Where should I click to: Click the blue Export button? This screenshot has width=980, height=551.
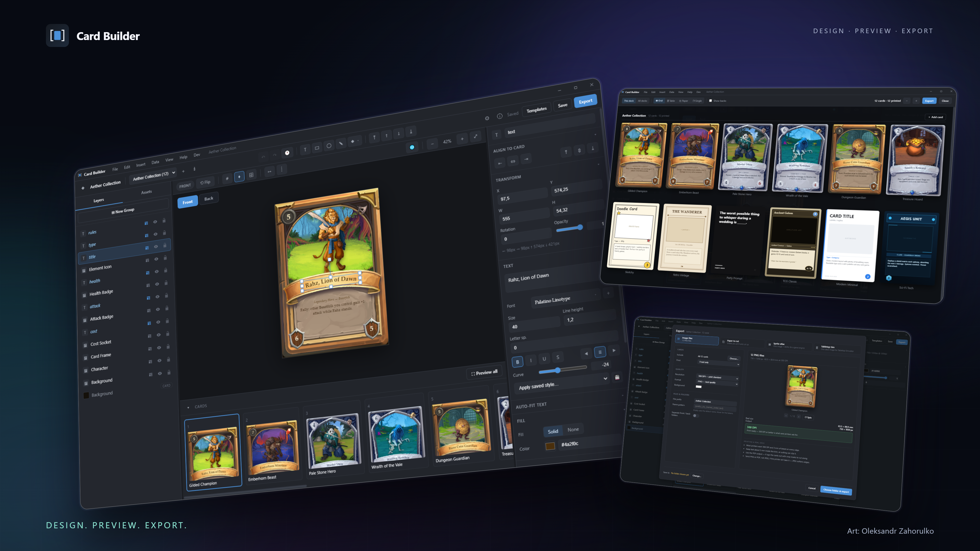click(x=585, y=101)
